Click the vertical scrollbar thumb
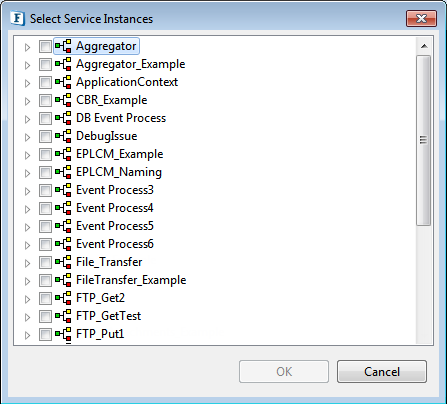Screen dimensions: 447x404 pyautogui.click(x=424, y=140)
